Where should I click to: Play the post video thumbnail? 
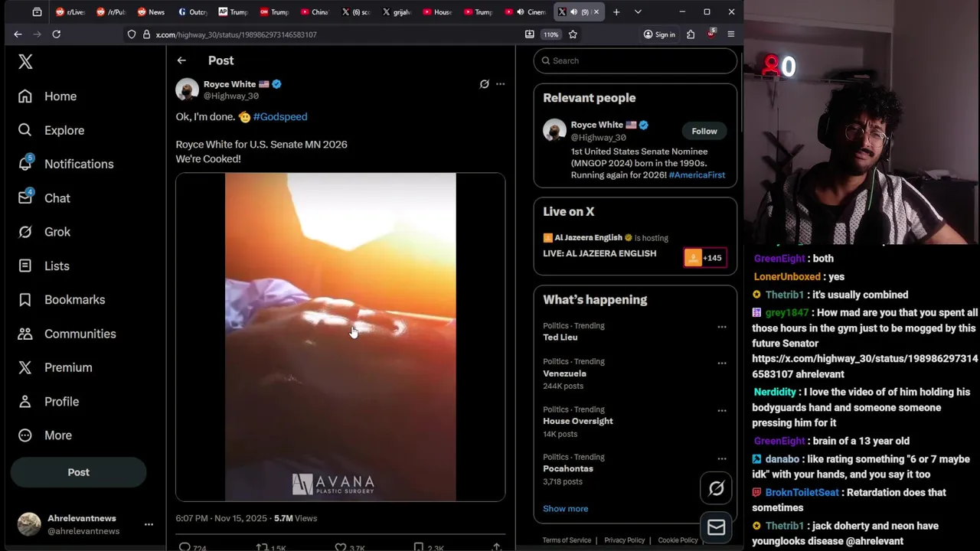coord(341,337)
